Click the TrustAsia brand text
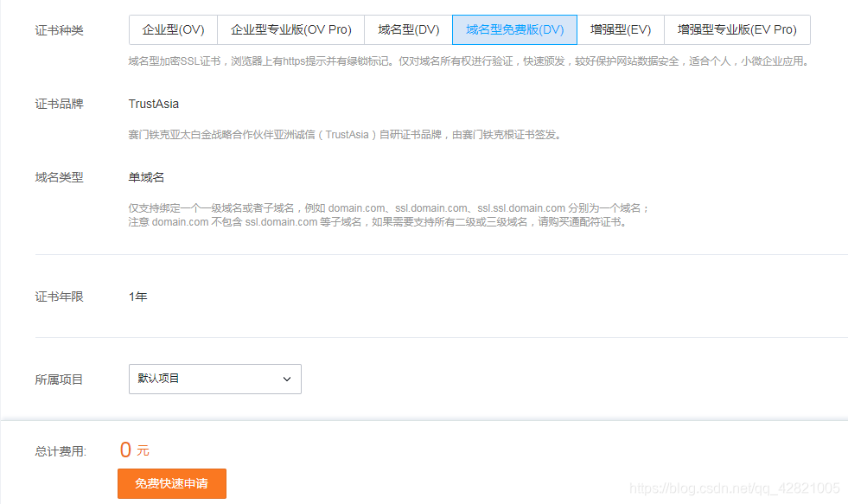 point(154,104)
